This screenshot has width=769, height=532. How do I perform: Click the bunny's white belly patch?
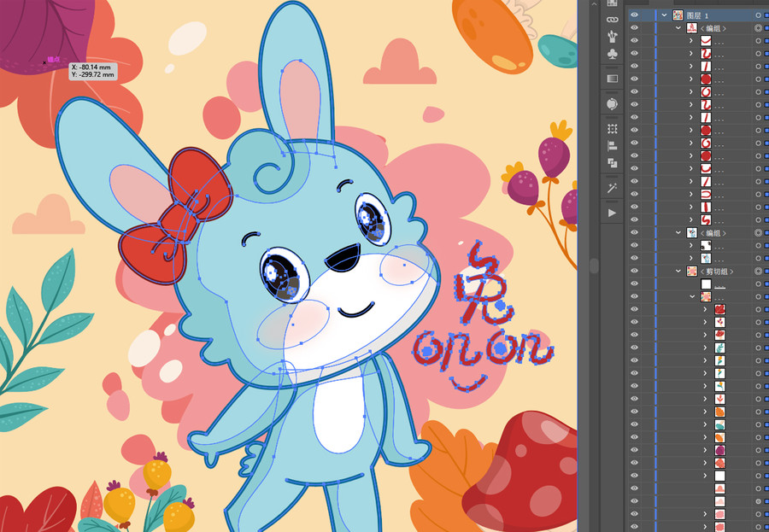pyautogui.click(x=339, y=415)
